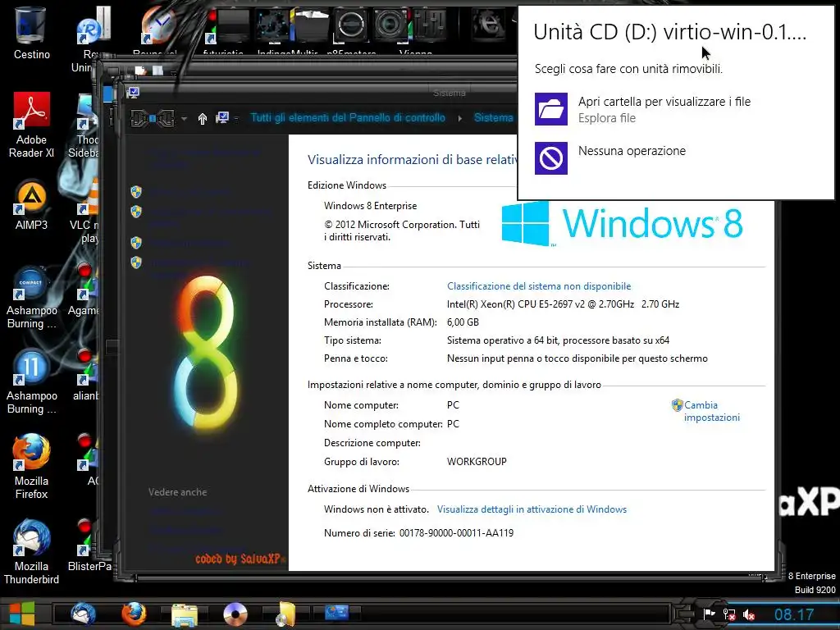Viewport: 840px width, 630px height.
Task: Choose Nessuna operazione in the AutoPlay popup
Action: 610,157
